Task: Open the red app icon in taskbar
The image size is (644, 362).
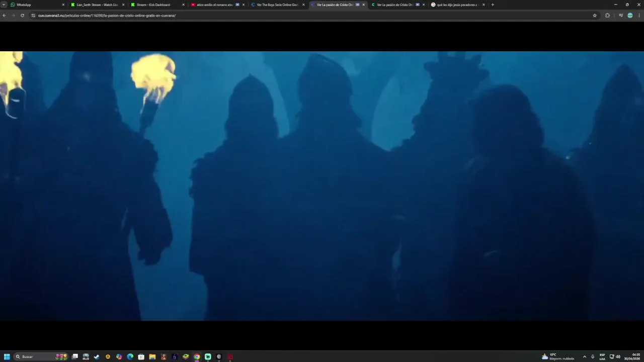Action: pyautogui.click(x=230, y=356)
